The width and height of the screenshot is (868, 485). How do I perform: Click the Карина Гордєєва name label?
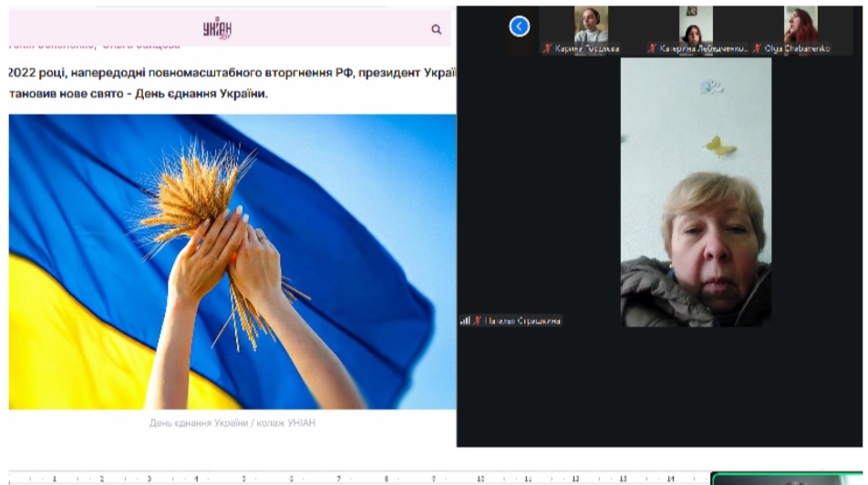tap(587, 48)
